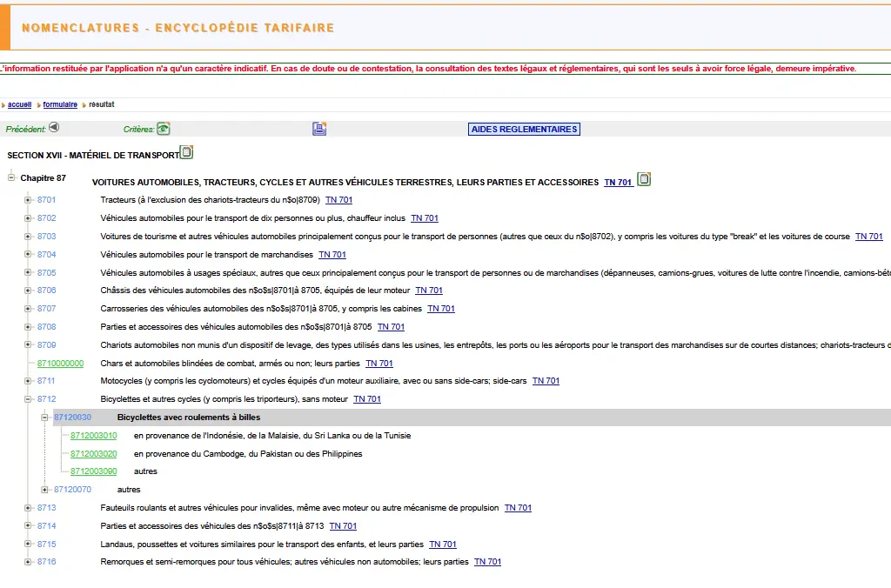The height and width of the screenshot is (588, 891).
Task: Select code 8712003090 autres link
Action: click(93, 471)
